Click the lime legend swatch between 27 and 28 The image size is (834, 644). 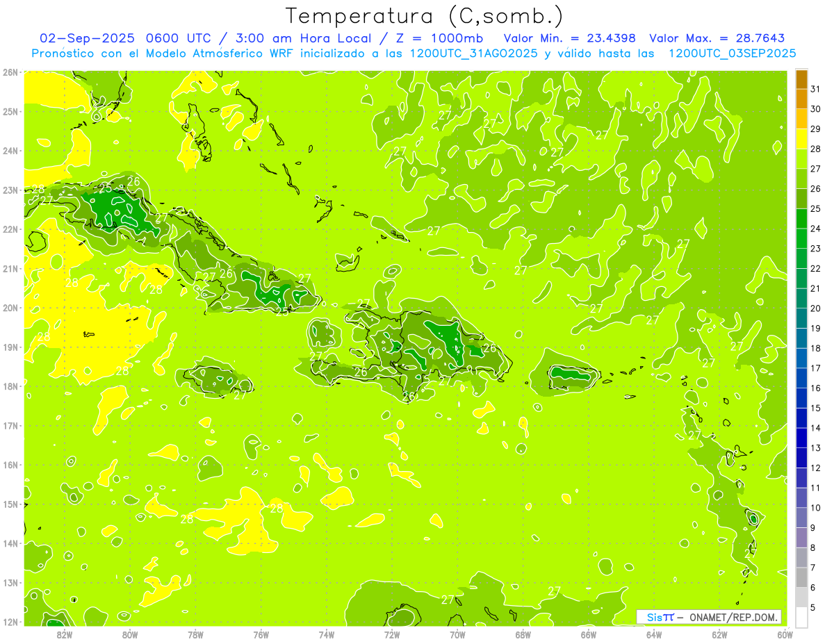point(801,158)
